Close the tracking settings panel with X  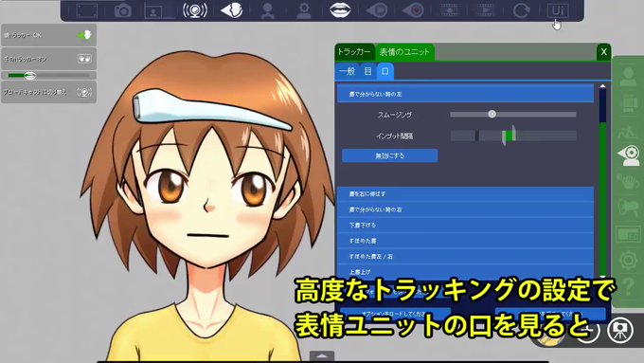click(604, 52)
